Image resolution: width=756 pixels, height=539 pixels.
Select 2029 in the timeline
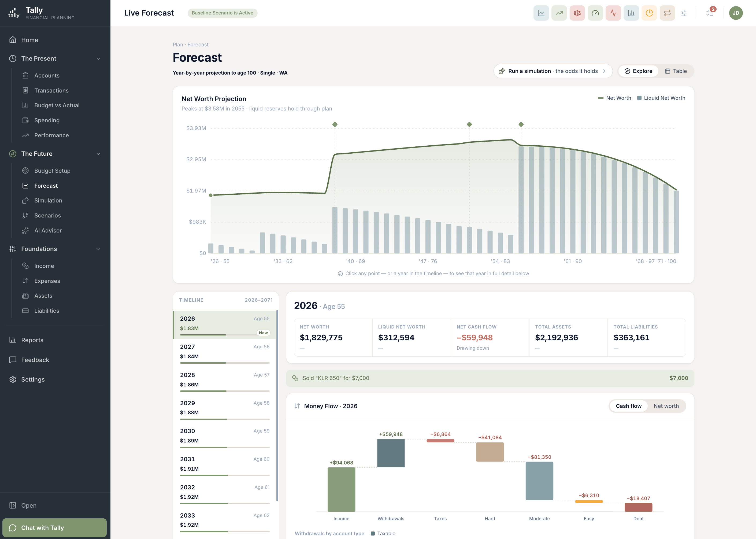(225, 409)
